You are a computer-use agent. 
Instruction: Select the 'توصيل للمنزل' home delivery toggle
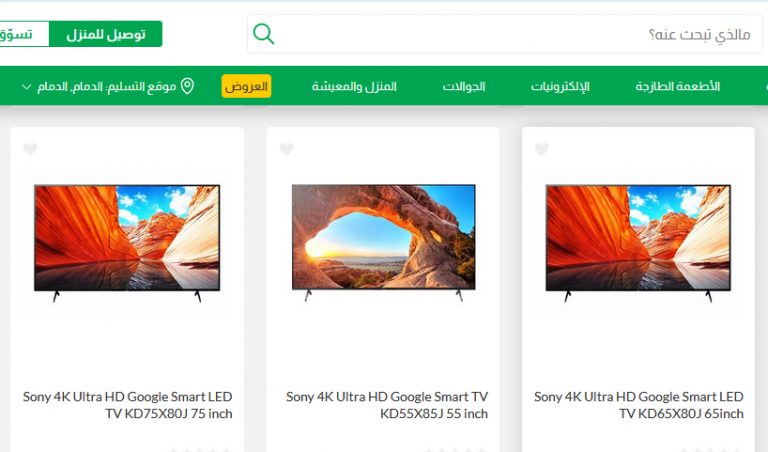(x=106, y=34)
